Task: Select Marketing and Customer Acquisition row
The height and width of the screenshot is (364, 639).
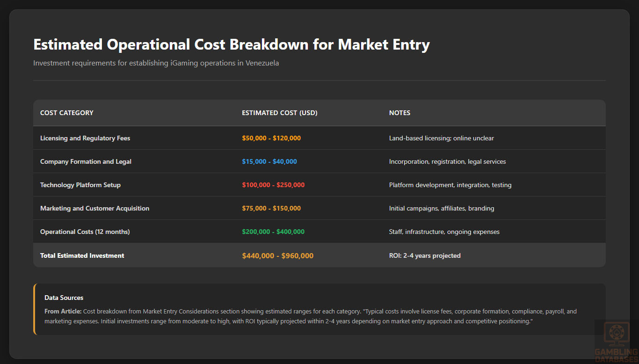Action: tap(94, 208)
